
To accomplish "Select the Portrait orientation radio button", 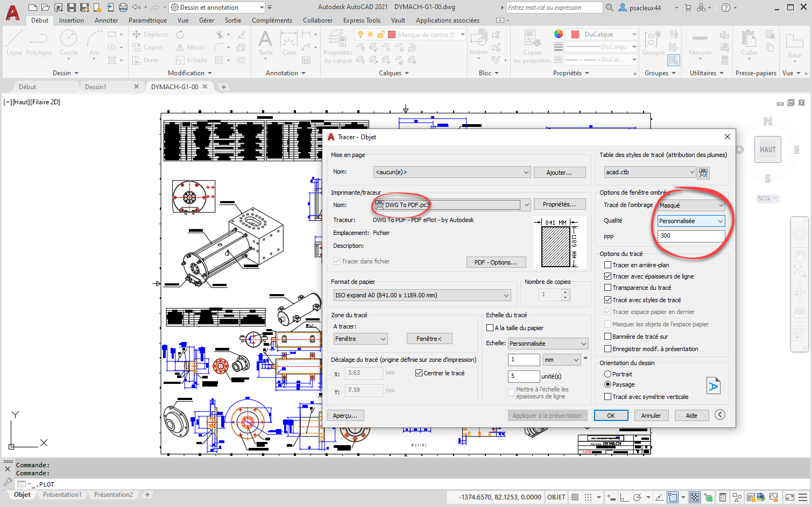I will pos(608,374).
